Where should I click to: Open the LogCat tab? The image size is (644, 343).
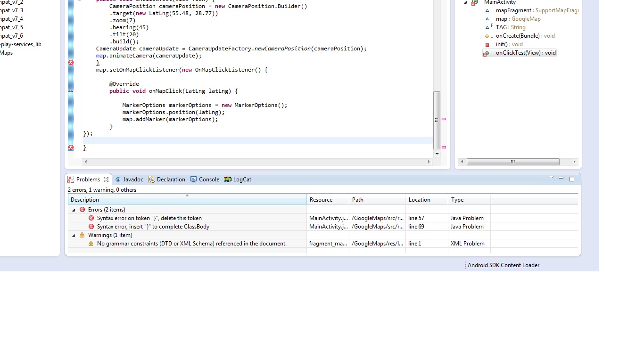238,180
